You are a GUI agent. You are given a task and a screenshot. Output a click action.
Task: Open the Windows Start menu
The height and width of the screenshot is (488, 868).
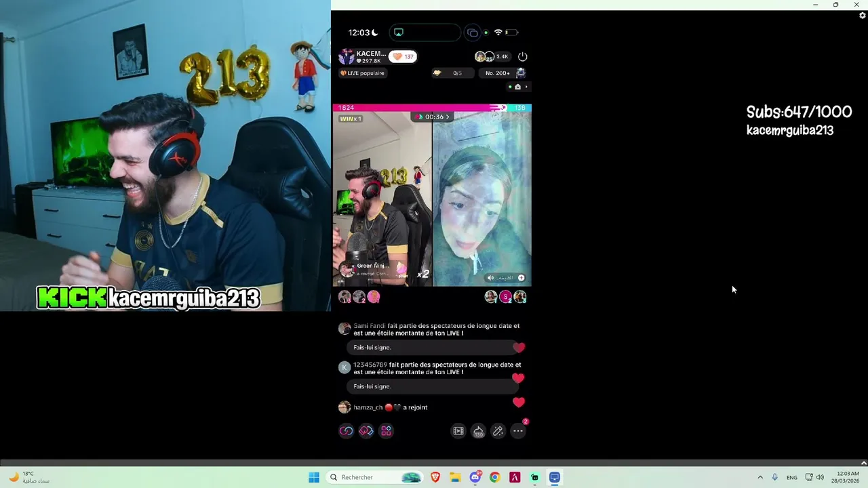pyautogui.click(x=314, y=477)
